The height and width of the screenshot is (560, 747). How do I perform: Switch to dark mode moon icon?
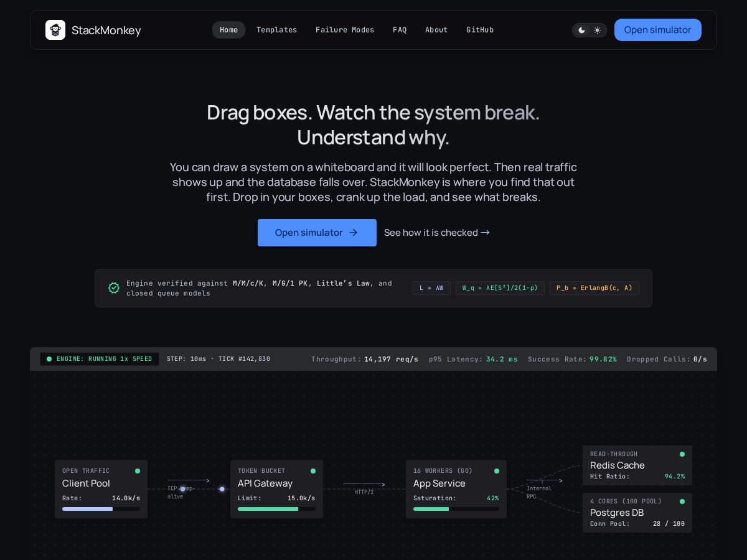tap(581, 30)
